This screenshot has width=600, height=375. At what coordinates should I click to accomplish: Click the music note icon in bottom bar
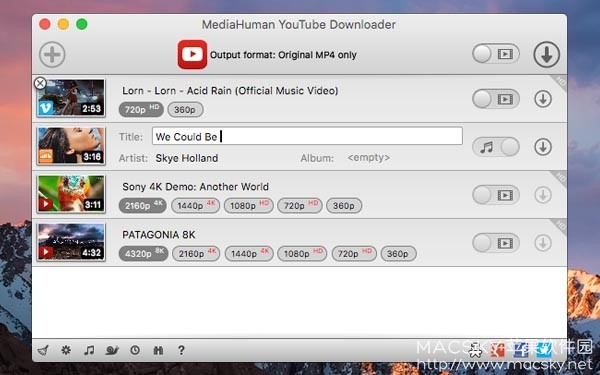point(89,350)
